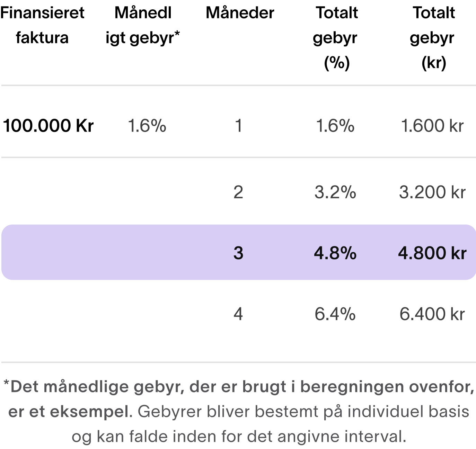Click the number 2 in the second row
Image resolution: width=476 pixels, height=449 pixels.
point(238,192)
